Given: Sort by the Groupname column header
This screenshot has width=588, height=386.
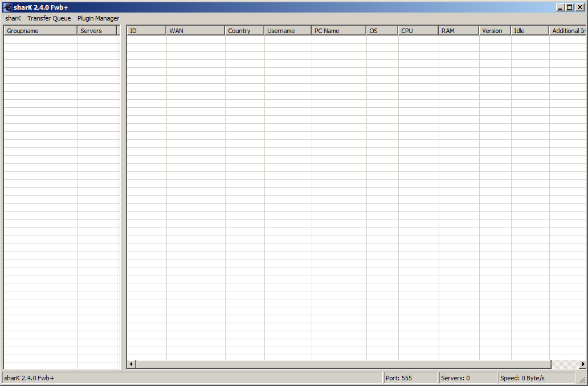Looking at the screenshot, I should (x=40, y=31).
